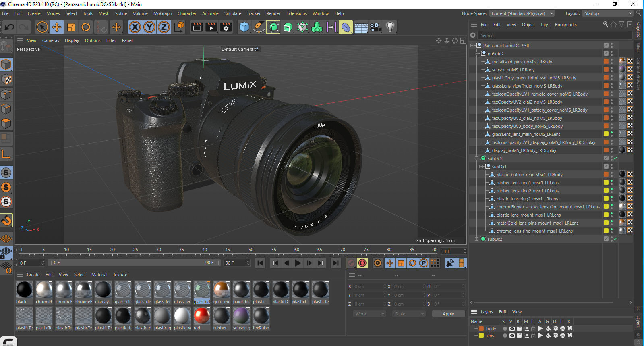
Task: Switch to Polygons mode
Action: point(6,123)
